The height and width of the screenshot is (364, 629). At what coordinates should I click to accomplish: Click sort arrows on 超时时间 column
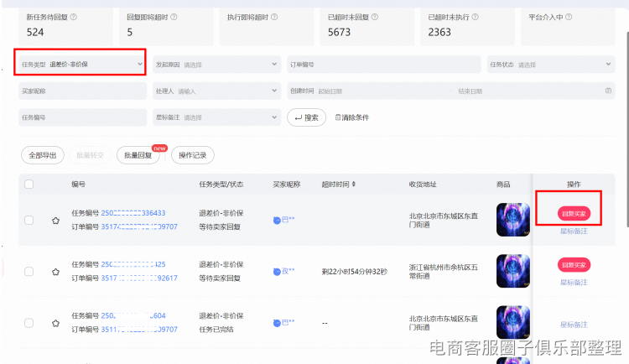pyautogui.click(x=353, y=185)
